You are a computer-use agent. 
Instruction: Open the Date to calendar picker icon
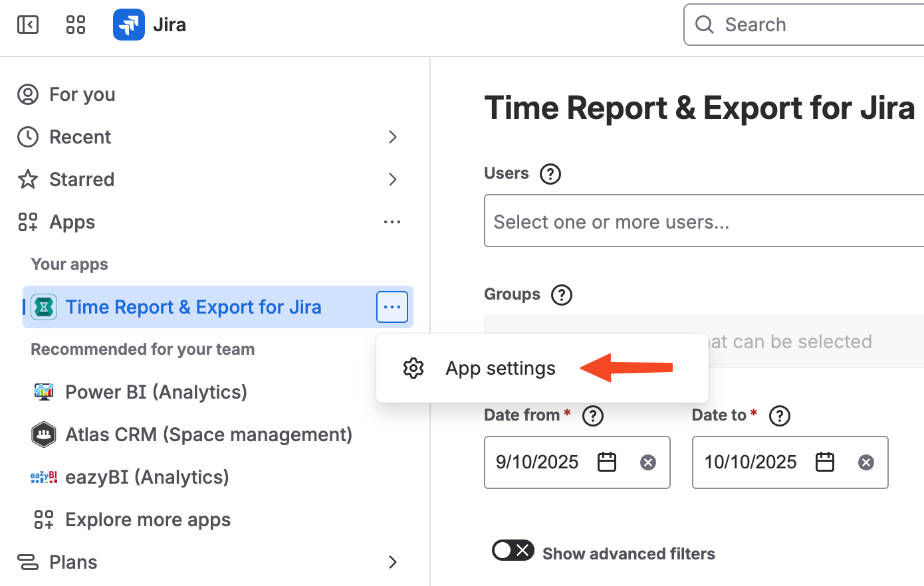click(x=825, y=462)
